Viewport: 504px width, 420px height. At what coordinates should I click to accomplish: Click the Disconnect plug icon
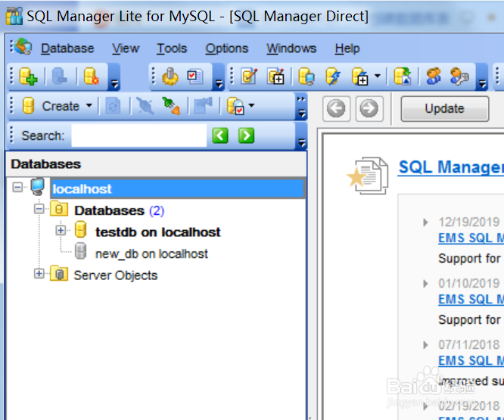pyautogui.click(x=145, y=106)
